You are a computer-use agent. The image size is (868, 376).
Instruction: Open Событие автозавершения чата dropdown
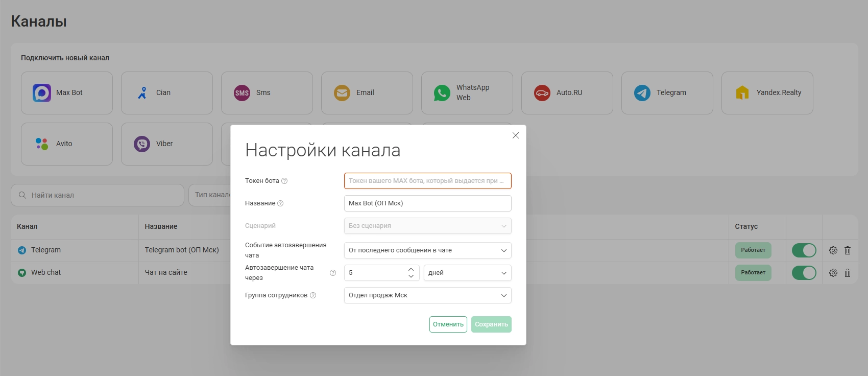point(427,250)
